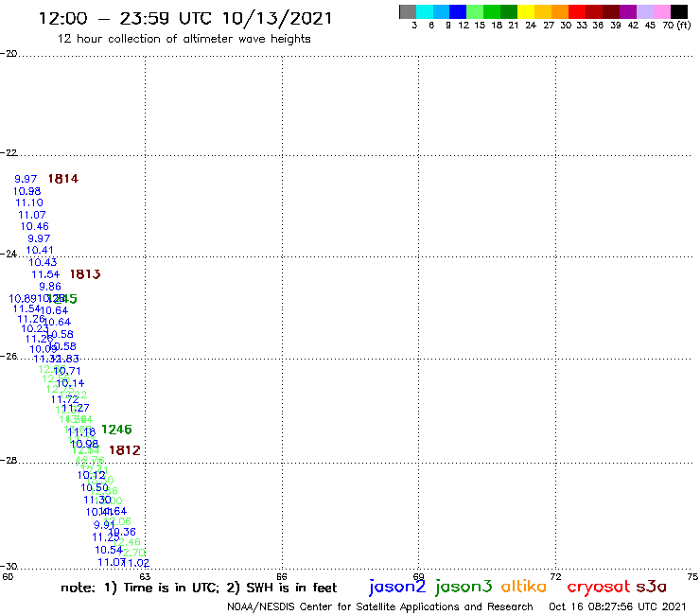Screen dimensions: 700x615
Task: Click the cryosat satellite legend label
Action: pyautogui.click(x=599, y=588)
